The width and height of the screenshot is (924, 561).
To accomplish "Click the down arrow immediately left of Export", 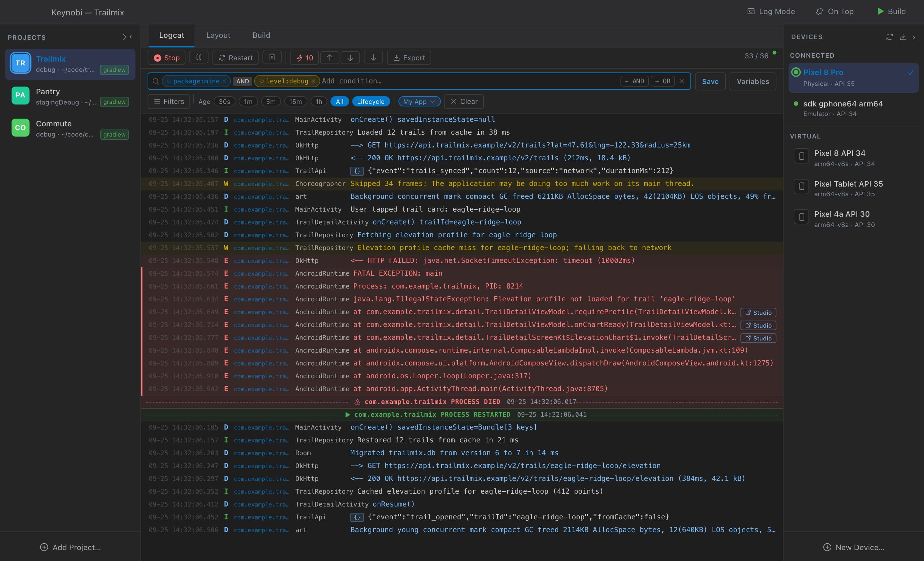I will click(373, 57).
